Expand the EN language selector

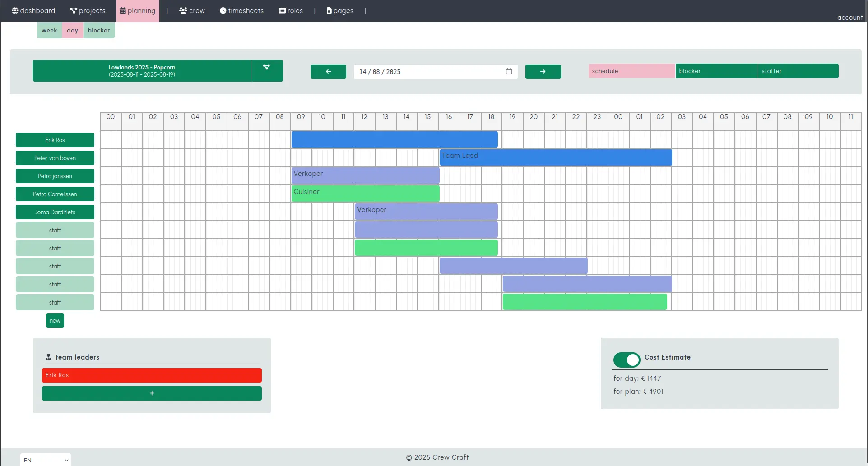click(45, 460)
